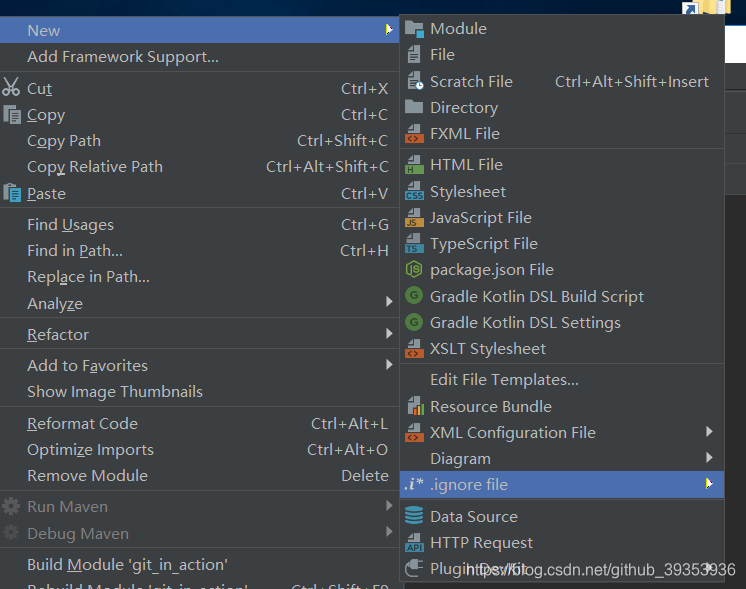Click the .ignore file .i* icon
Screen dimensions: 746x589
pyautogui.click(x=413, y=484)
